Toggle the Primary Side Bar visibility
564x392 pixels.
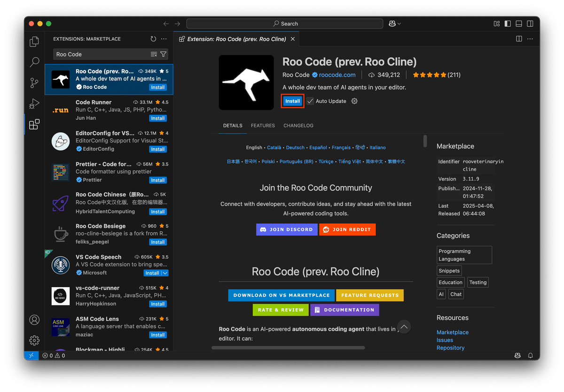pyautogui.click(x=507, y=23)
